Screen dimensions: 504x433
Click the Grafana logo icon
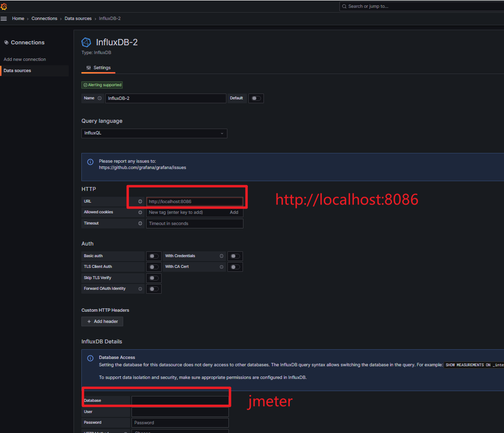tap(4, 6)
